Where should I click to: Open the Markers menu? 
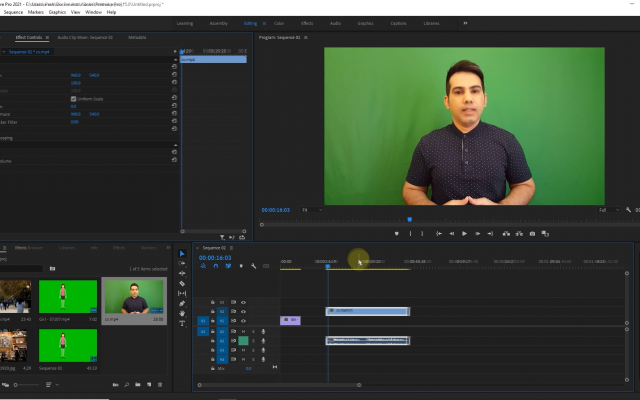36,12
